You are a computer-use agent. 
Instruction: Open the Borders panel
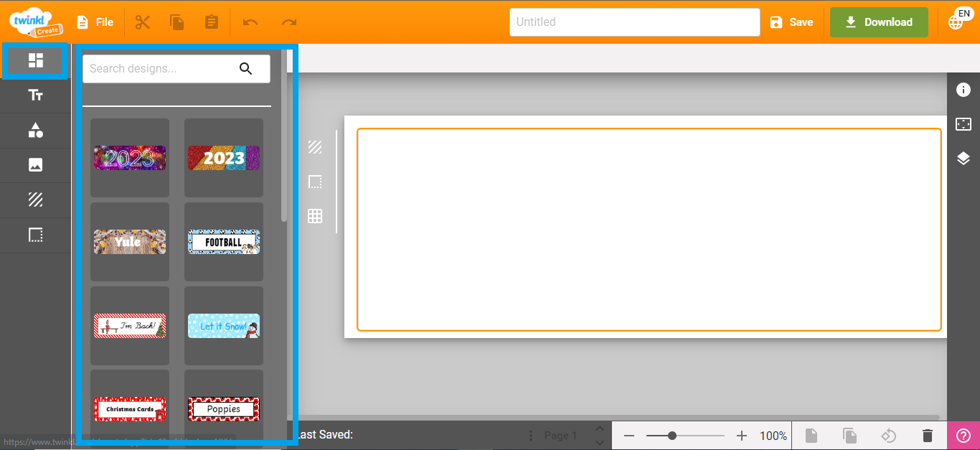click(x=35, y=235)
